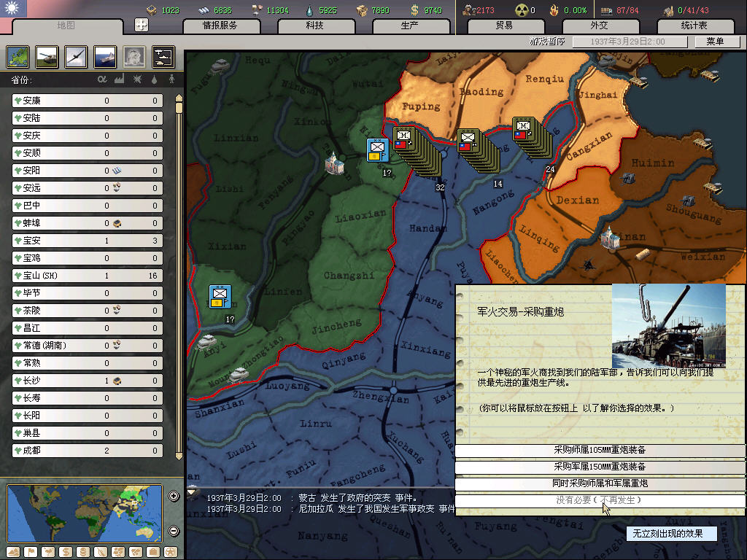Zoom out with the minimap minus button
The width and height of the screenshot is (747, 560).
pyautogui.click(x=174, y=531)
